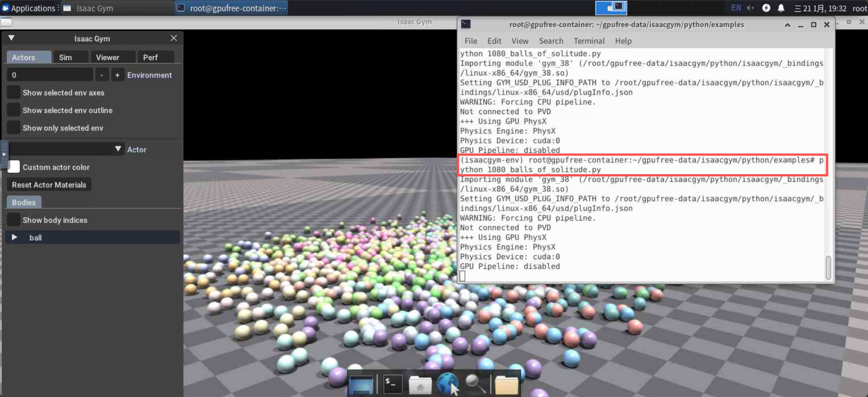Expand the ball tree node
Viewport: 868px width, 397px height.
[x=15, y=237]
